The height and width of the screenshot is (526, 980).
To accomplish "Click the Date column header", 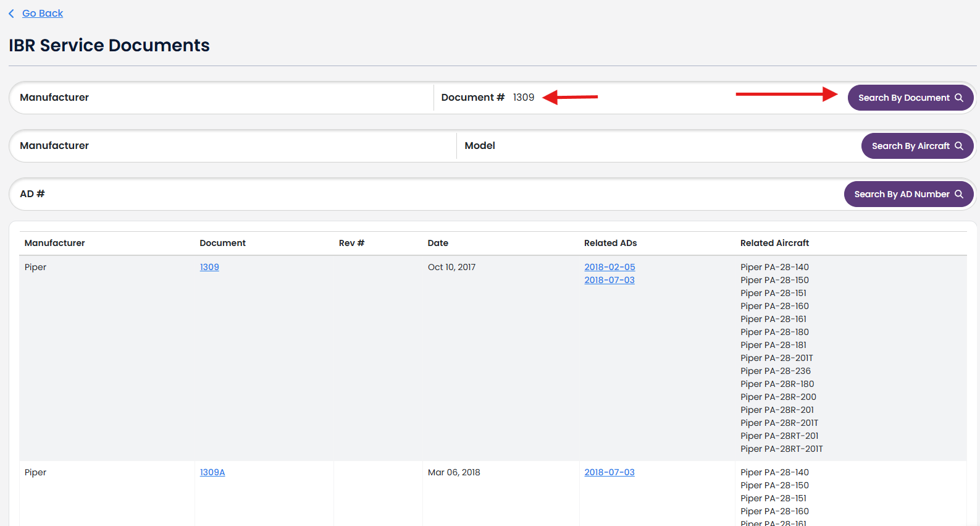I will click(438, 243).
